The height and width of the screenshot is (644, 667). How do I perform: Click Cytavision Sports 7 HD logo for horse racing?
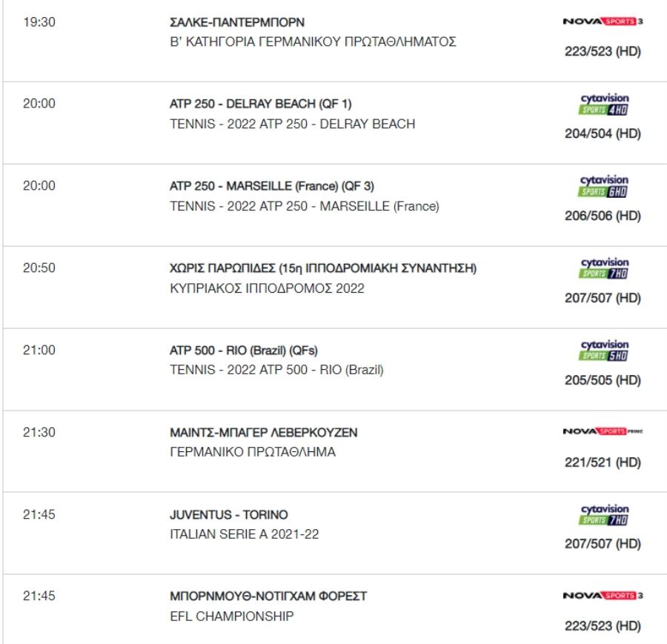click(x=604, y=269)
